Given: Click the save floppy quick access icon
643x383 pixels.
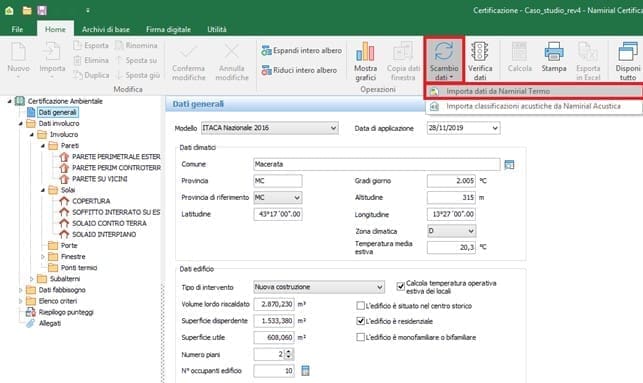Looking at the screenshot, I should coord(42,10).
